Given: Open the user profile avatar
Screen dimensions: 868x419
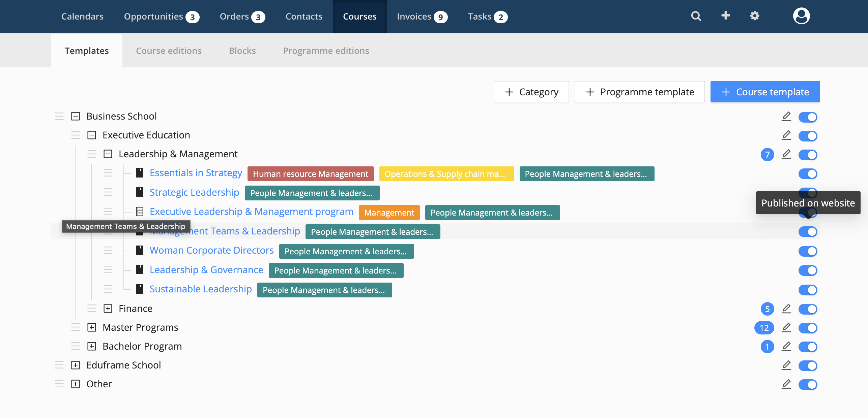Looking at the screenshot, I should [801, 16].
